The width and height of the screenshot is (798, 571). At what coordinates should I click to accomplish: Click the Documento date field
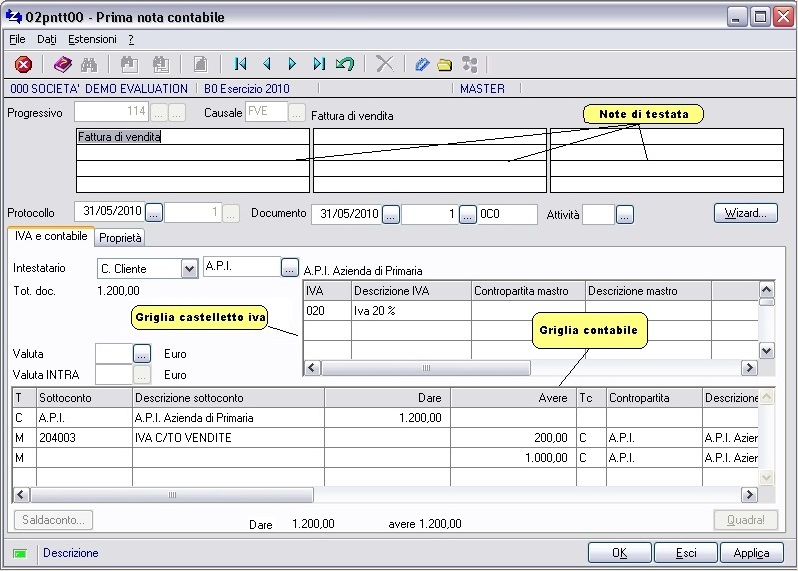(x=347, y=214)
